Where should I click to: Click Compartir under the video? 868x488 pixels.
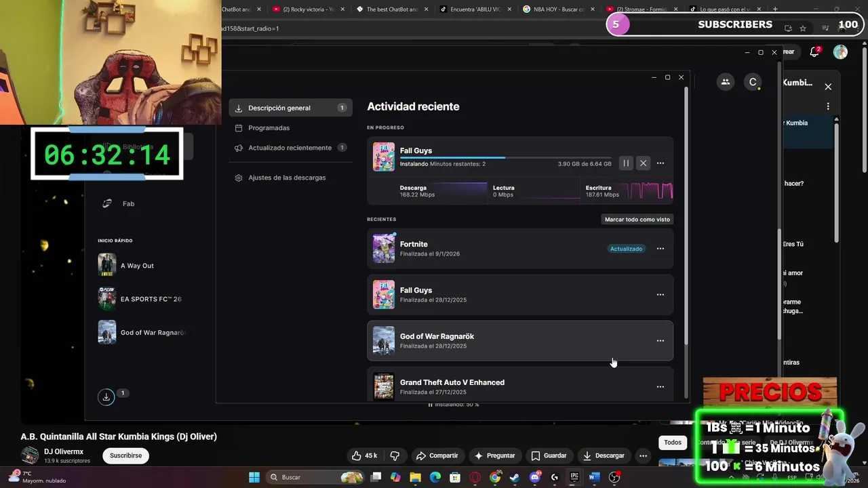pyautogui.click(x=437, y=455)
